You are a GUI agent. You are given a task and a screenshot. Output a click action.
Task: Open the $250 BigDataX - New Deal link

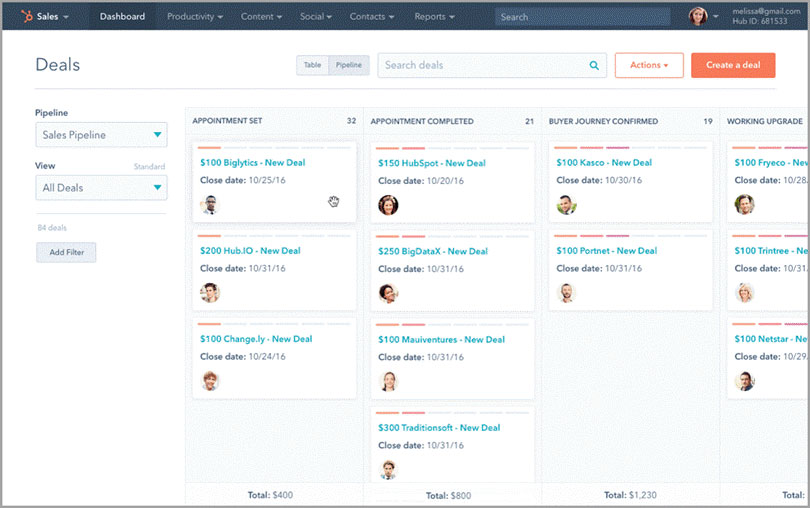[433, 251]
